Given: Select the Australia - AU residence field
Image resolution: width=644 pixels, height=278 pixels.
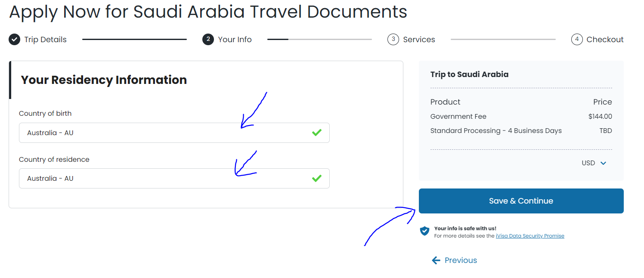Looking at the screenshot, I should pyautogui.click(x=172, y=178).
